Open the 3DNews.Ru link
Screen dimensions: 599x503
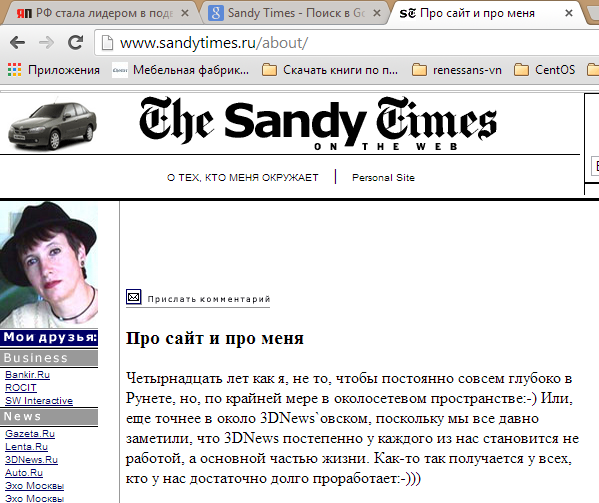point(31,459)
